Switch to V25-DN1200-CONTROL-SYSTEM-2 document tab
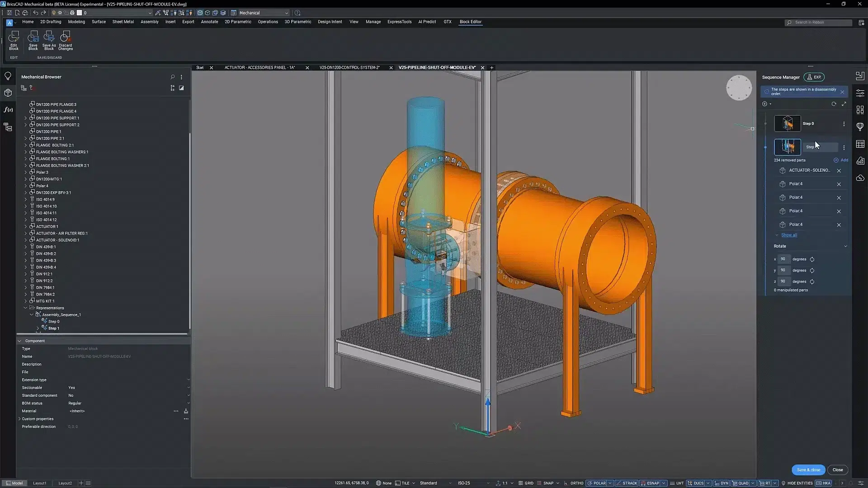The image size is (868, 488). coord(349,68)
